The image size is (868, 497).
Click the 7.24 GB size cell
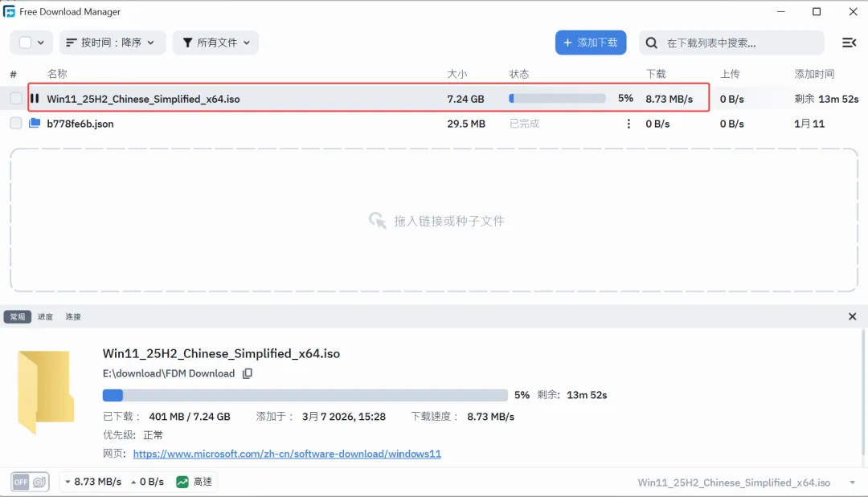click(465, 99)
